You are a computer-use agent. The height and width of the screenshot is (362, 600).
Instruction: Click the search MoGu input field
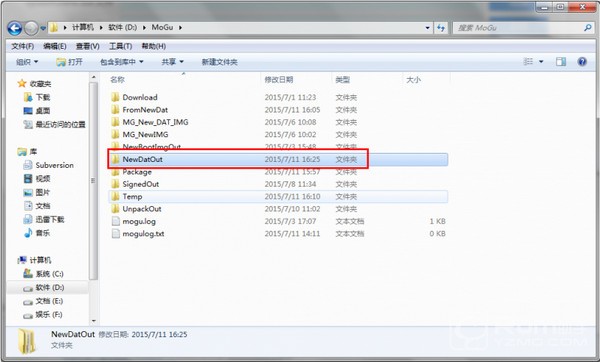[519, 28]
